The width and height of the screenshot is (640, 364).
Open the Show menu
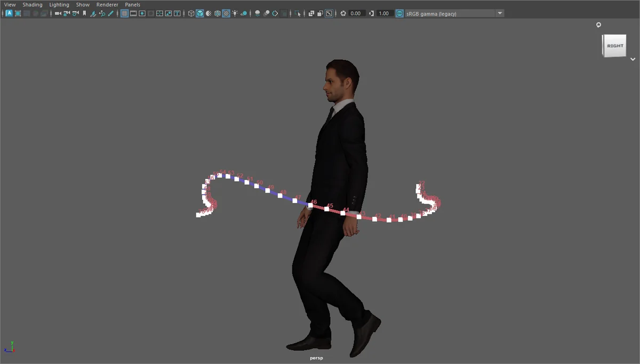83,4
